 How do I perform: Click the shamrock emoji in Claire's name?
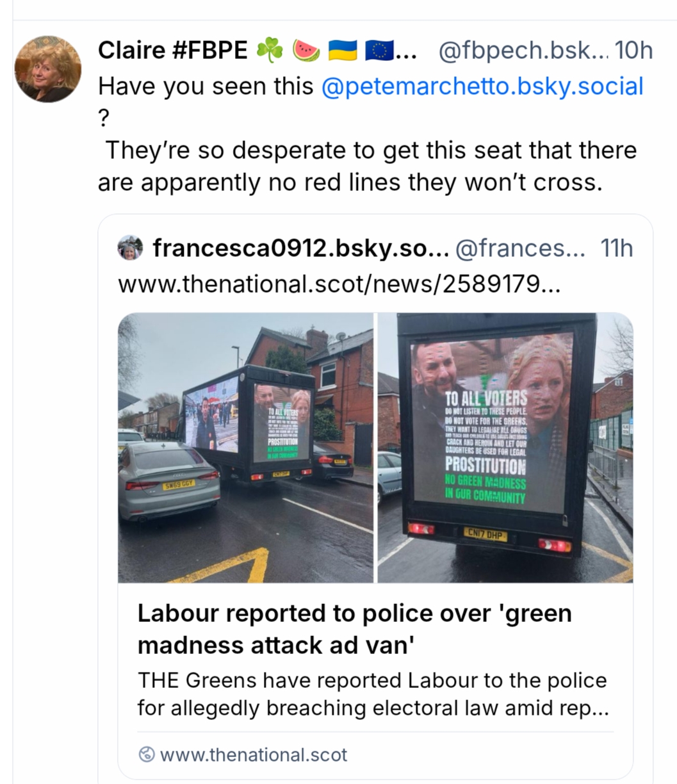tap(270, 51)
